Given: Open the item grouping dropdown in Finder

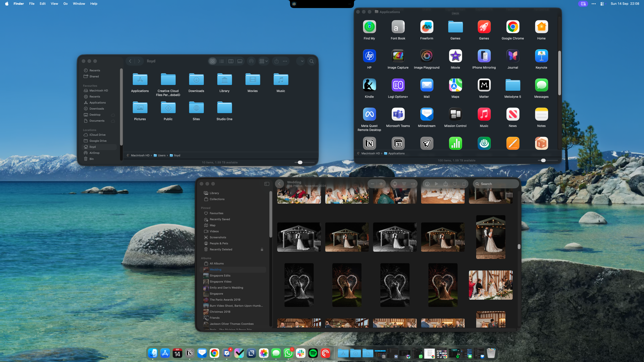Looking at the screenshot, I should click(263, 61).
